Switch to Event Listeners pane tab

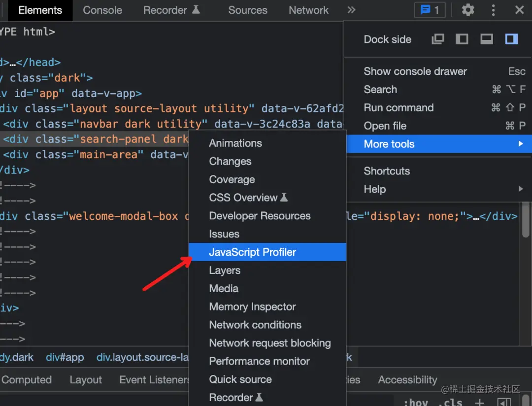154,379
